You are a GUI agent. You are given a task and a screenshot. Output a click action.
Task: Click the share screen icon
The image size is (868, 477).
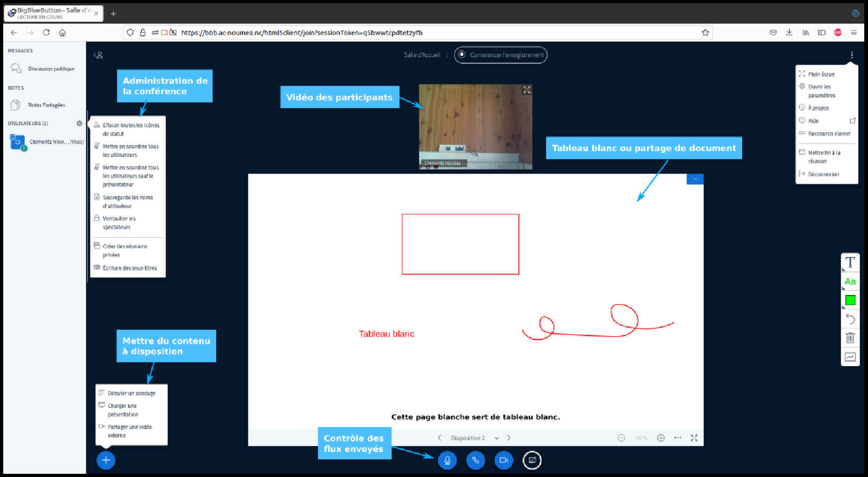[532, 460]
